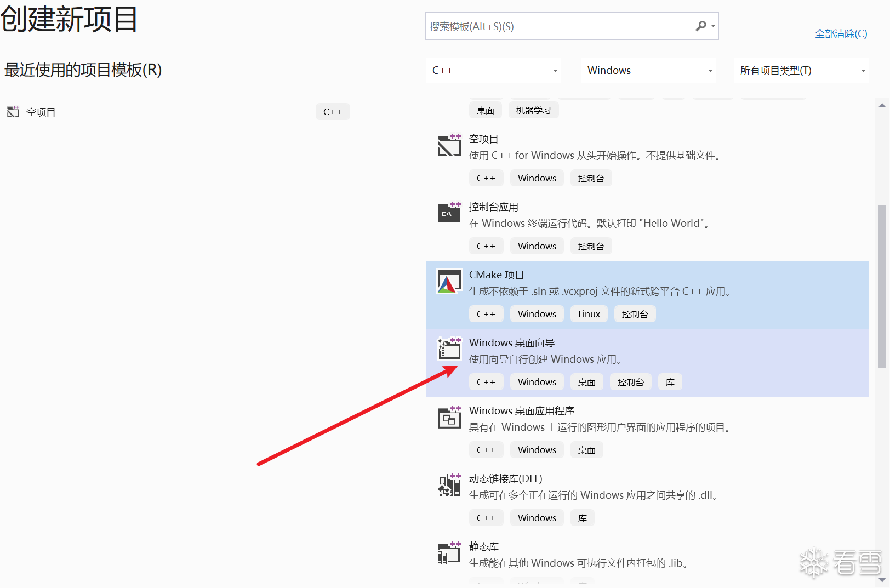Open the Windows platform filter dropdown
890x588 pixels.
click(x=649, y=70)
